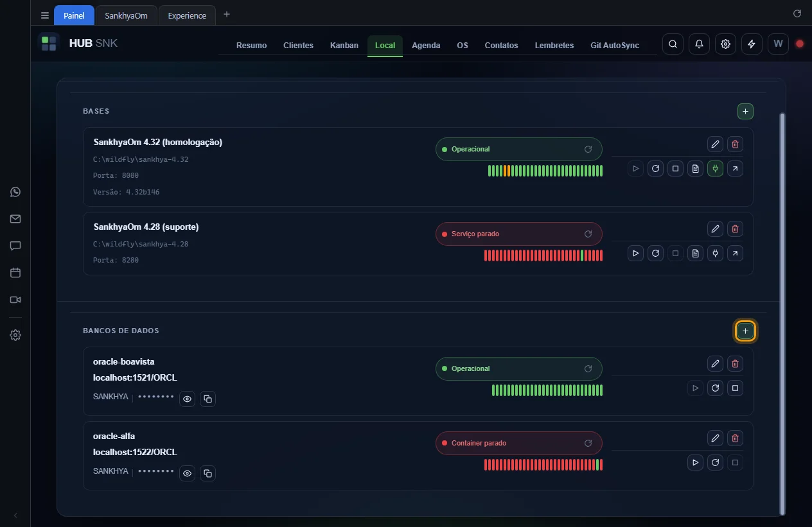The width and height of the screenshot is (812, 527).
Task: Show the oracle-boavista password
Action: [x=187, y=399]
